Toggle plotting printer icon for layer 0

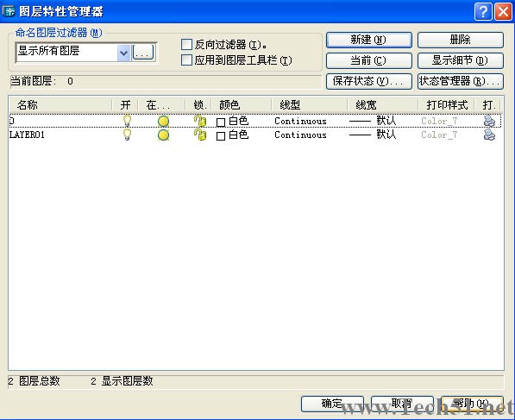point(489,121)
